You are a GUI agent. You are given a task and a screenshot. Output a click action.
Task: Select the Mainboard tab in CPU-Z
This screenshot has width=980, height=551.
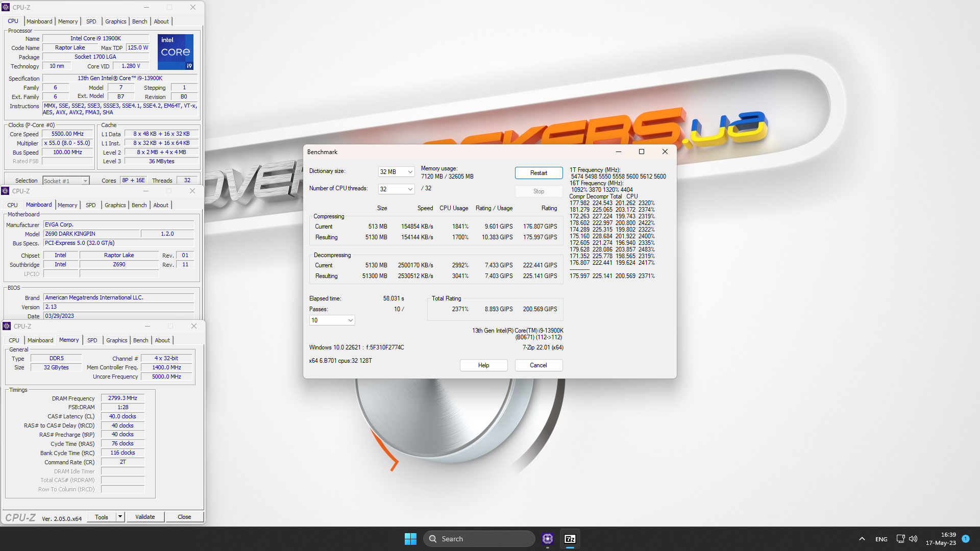pos(39,21)
